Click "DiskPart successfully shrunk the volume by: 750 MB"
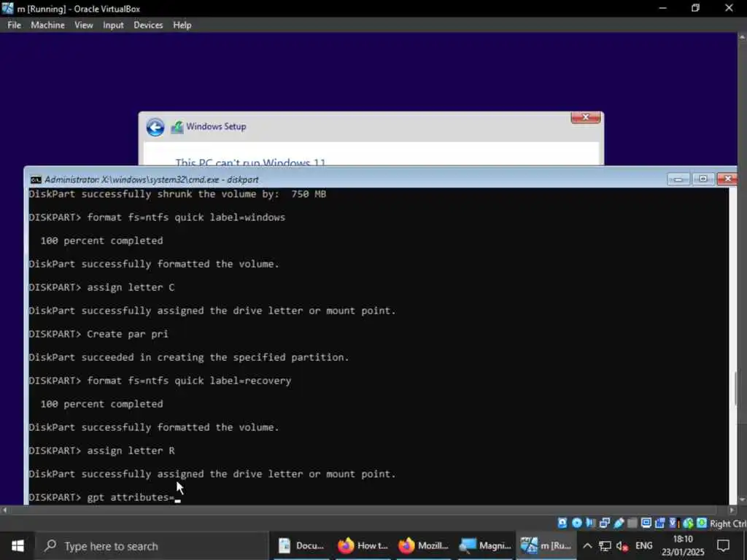 tap(177, 194)
